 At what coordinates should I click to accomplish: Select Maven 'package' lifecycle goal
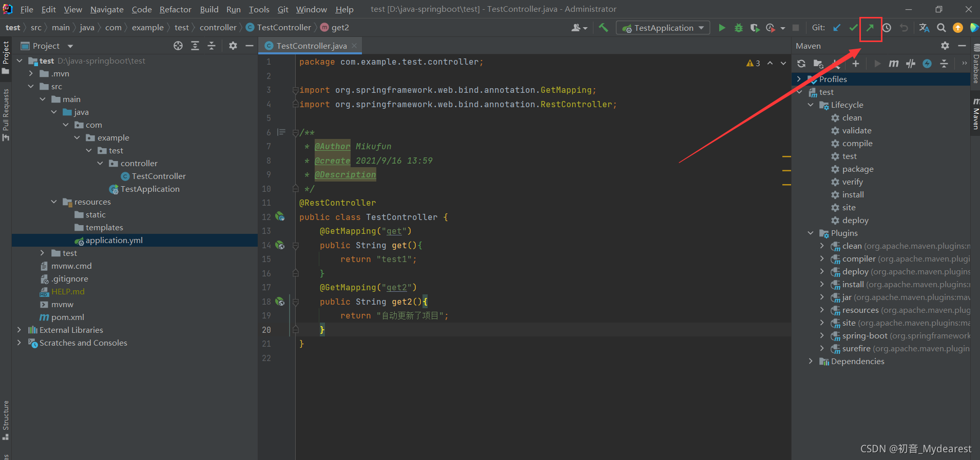857,169
